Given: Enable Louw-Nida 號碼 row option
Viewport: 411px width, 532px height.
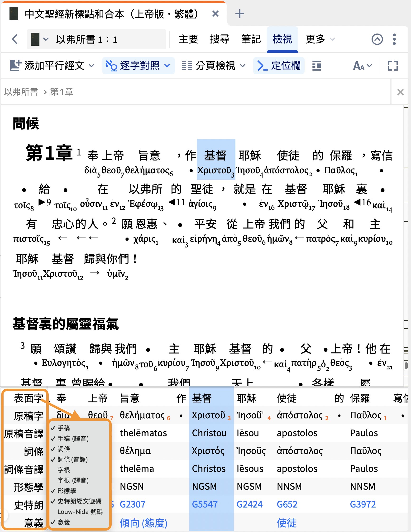Looking at the screenshot, I should click(80, 512).
